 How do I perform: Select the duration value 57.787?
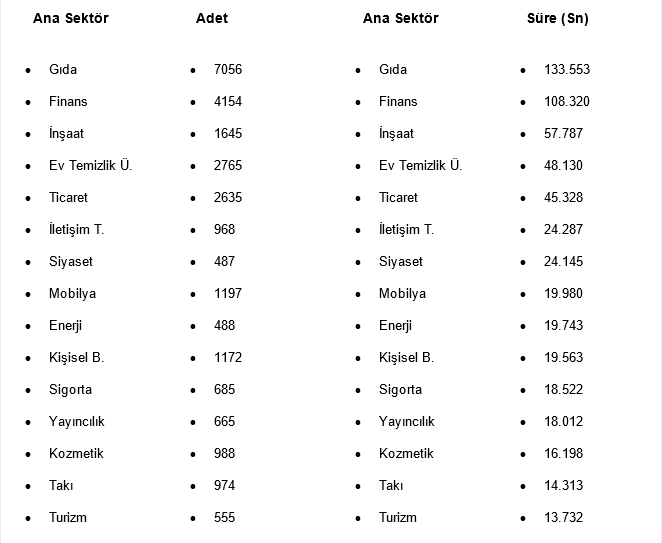(563, 134)
